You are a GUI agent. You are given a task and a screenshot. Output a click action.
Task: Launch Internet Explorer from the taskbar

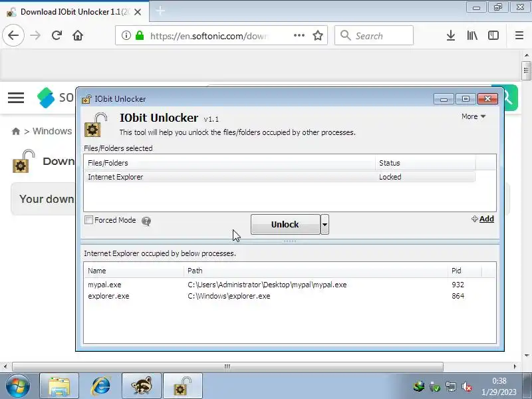(x=101, y=386)
